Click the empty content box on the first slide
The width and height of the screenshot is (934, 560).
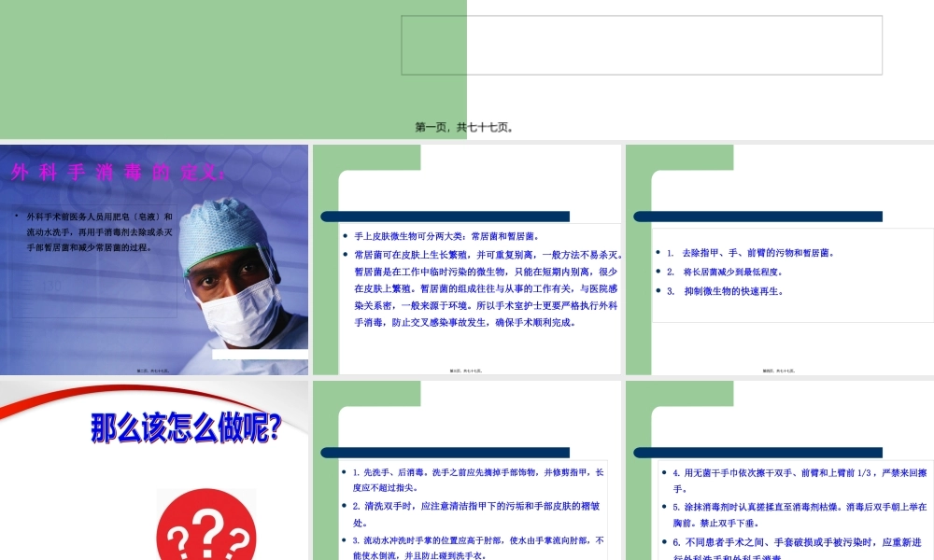pos(640,44)
